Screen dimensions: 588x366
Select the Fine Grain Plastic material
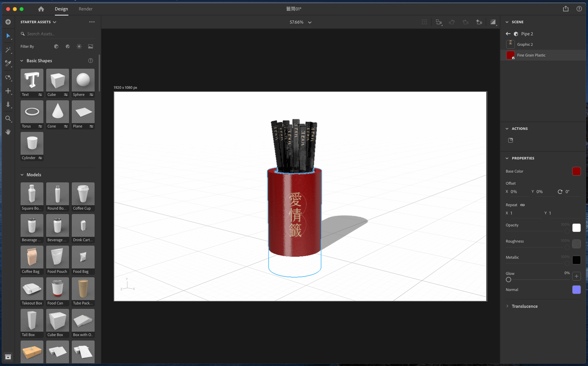point(543,55)
